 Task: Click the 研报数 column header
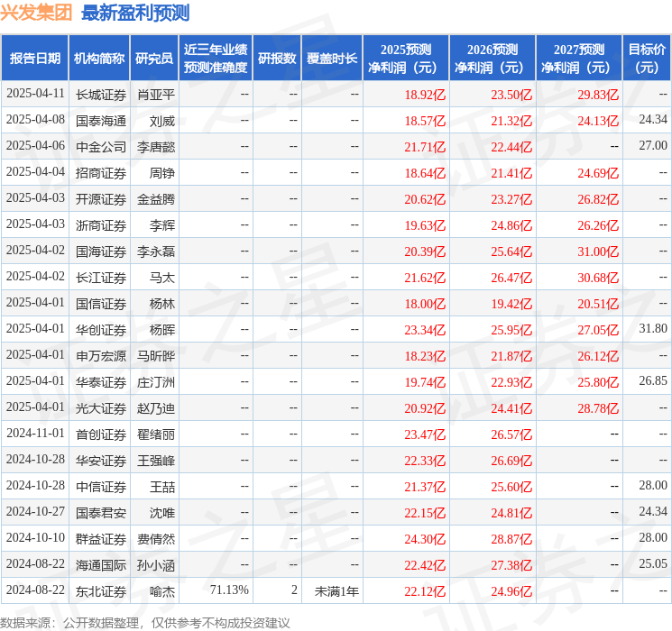tap(277, 59)
